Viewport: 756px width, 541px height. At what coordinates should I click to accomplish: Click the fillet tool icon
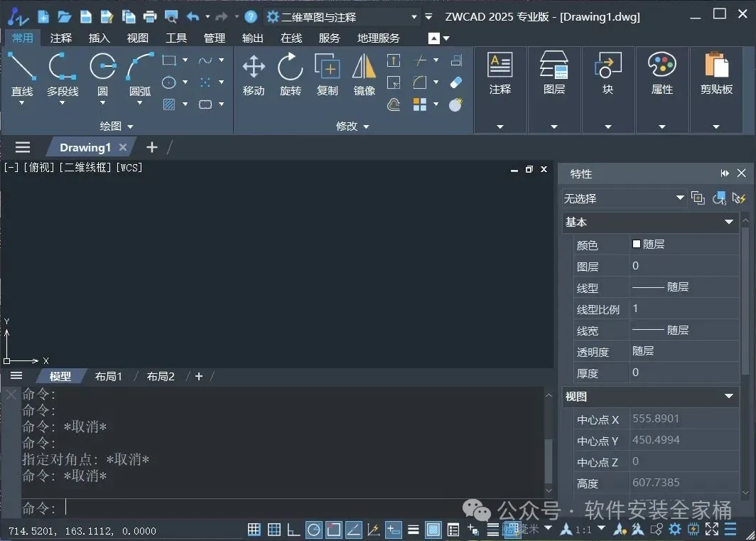coord(420,82)
